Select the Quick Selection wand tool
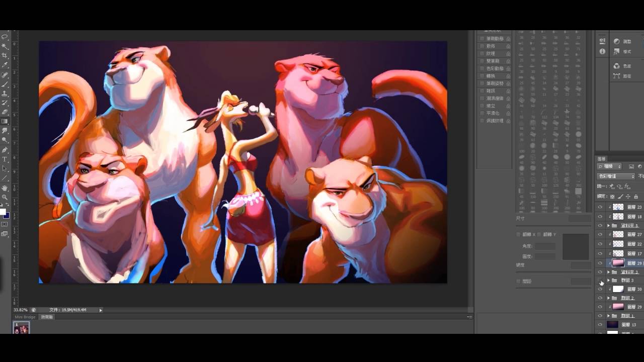644x362 pixels. pos(5,46)
